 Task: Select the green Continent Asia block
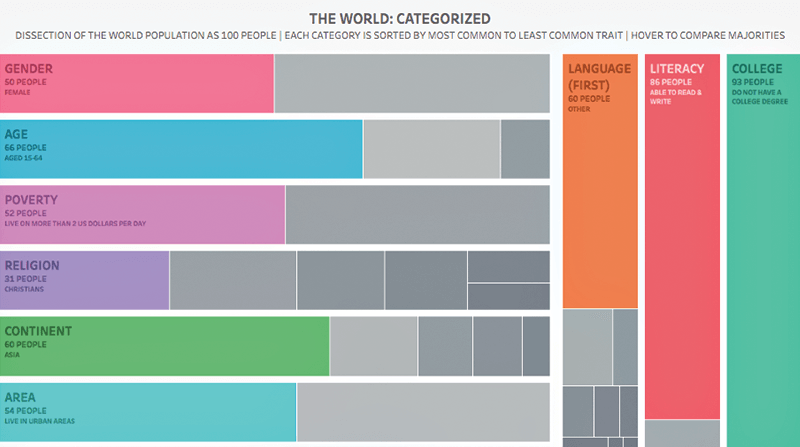click(165, 346)
